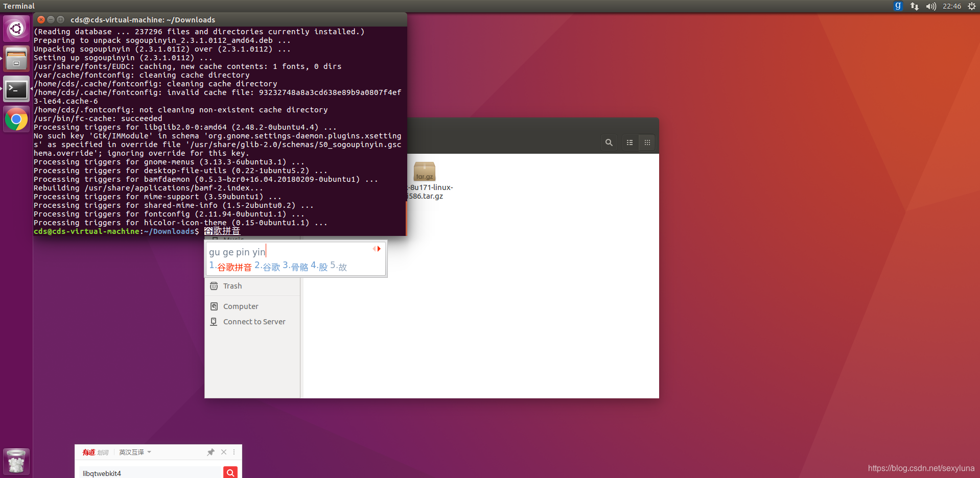
Task: Open the network connections indicator
Action: click(915, 6)
